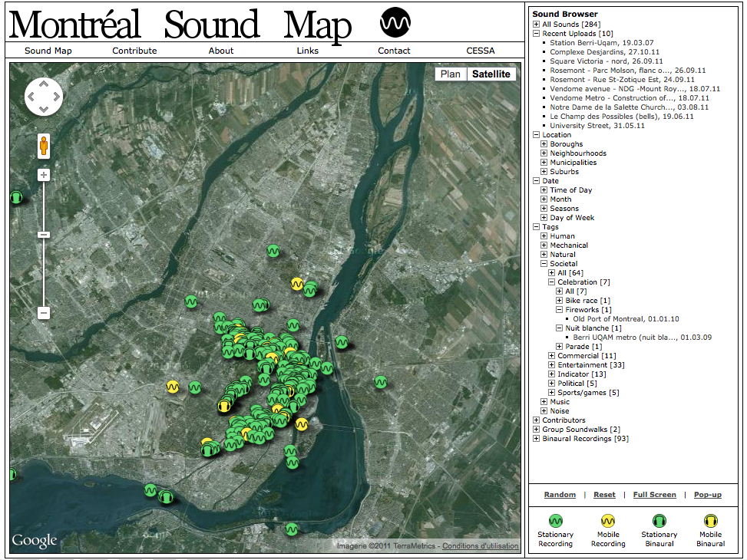Viewport: 747px width, 560px height.
Task: Click the Stationary Recording legend icon
Action: click(555, 520)
